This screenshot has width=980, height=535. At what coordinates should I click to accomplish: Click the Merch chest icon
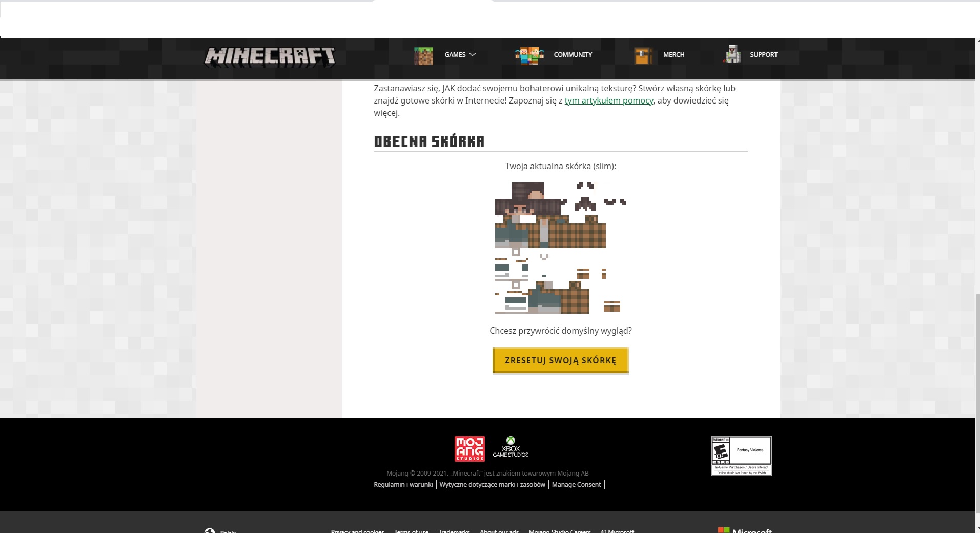pyautogui.click(x=643, y=55)
